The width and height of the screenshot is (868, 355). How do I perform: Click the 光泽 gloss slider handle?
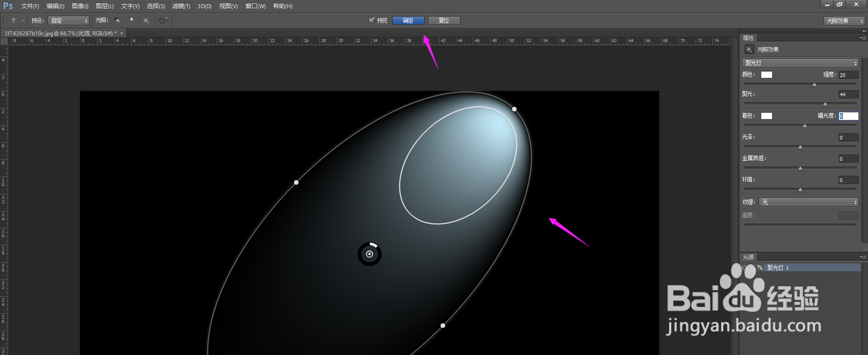click(801, 147)
